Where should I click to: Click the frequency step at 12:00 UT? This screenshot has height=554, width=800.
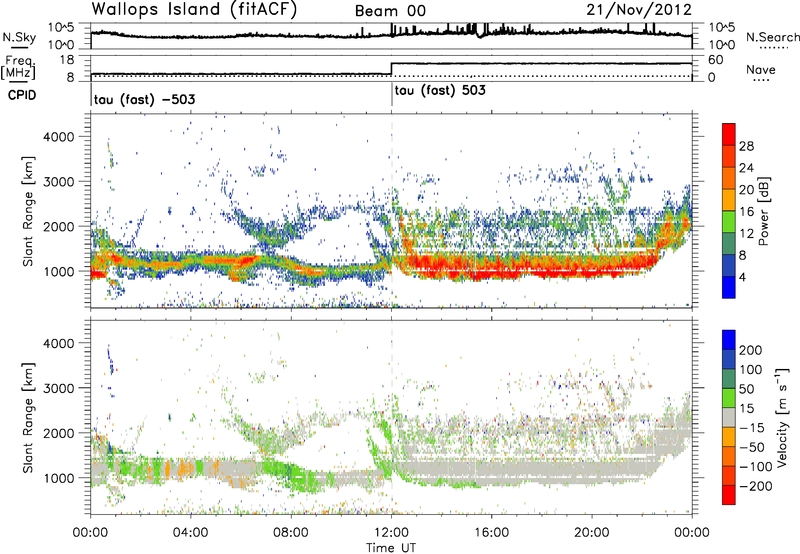click(391, 69)
